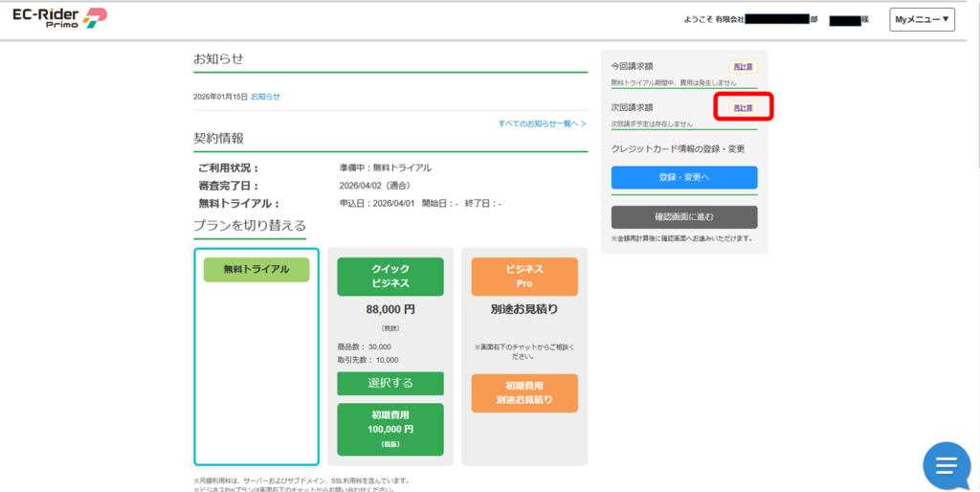Open the お知らせ link dated 2026年01月15日
Image resolution: width=980 pixels, height=492 pixels.
pyautogui.click(x=265, y=97)
